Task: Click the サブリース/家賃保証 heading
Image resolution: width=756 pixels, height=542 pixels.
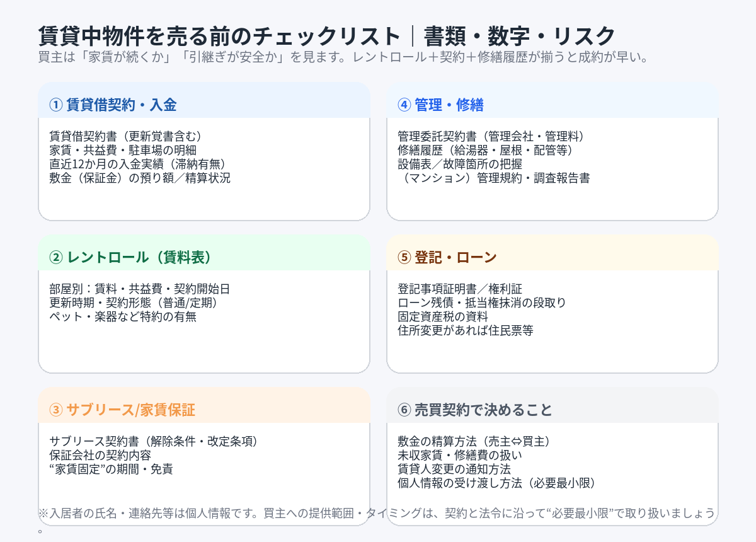Action: tap(130, 410)
